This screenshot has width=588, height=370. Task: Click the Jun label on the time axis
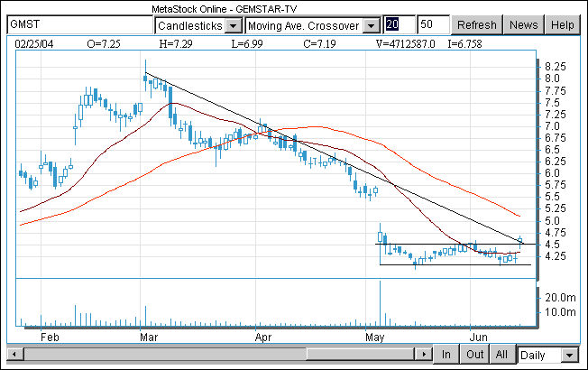(479, 337)
